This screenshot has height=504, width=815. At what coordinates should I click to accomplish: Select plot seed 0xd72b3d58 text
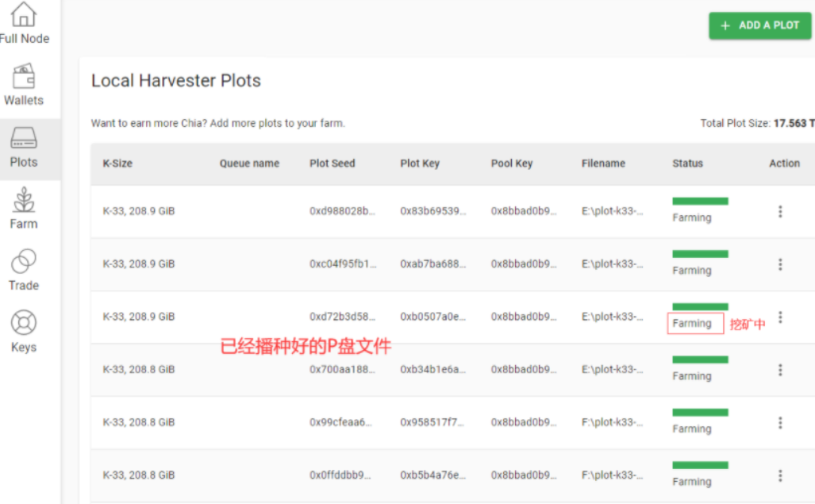coord(342,317)
